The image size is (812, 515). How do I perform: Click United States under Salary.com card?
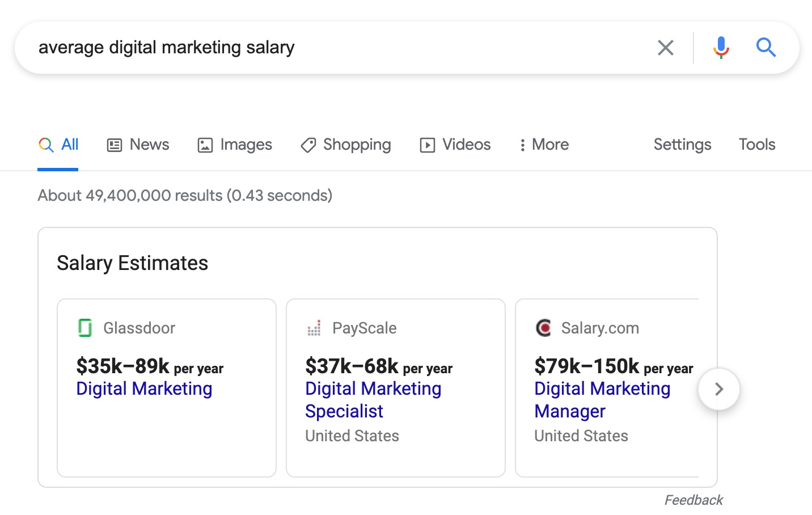pyautogui.click(x=581, y=436)
